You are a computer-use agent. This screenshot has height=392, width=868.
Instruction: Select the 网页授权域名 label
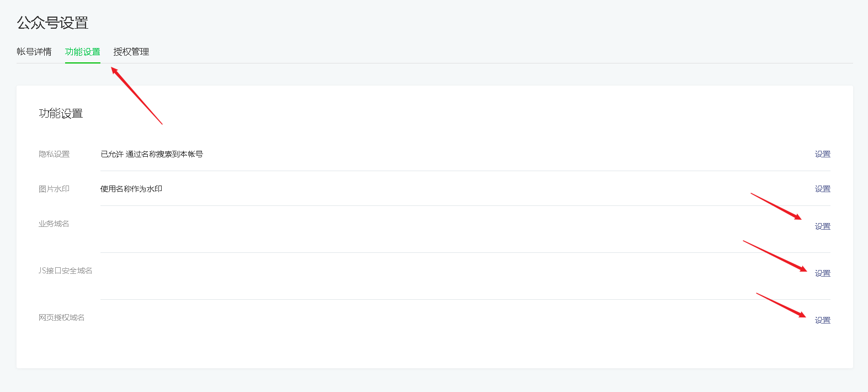pyautogui.click(x=62, y=317)
